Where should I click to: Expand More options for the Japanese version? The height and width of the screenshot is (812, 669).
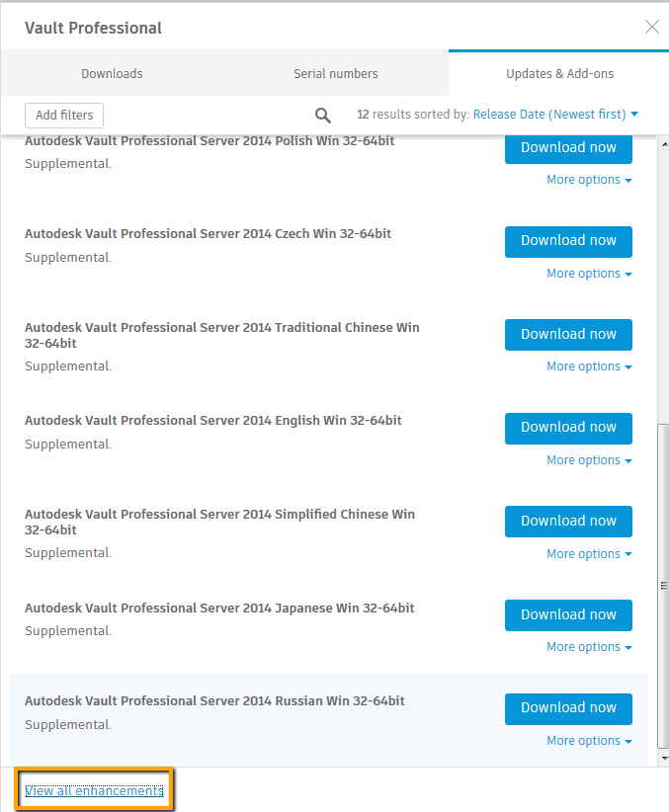[x=589, y=646]
